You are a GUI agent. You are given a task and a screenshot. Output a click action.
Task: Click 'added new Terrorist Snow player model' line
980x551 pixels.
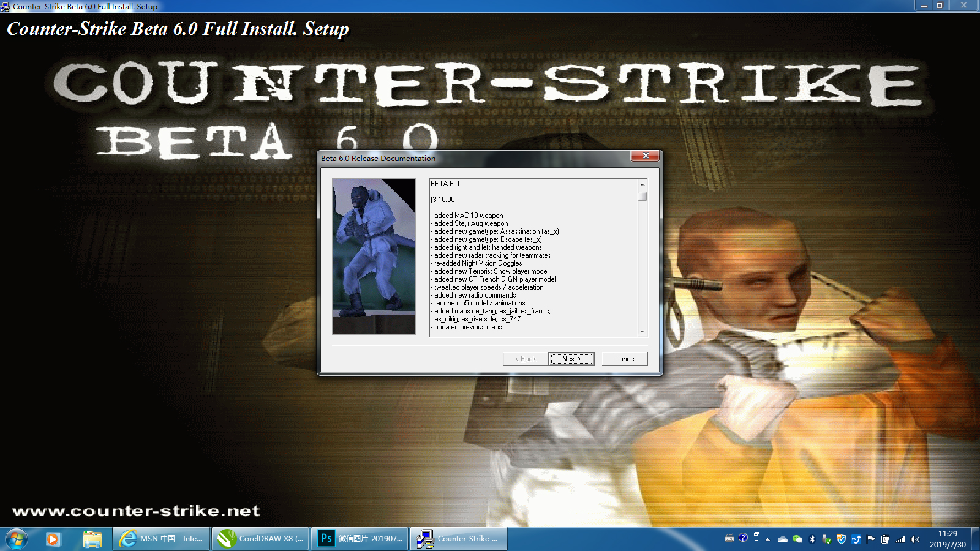491,271
